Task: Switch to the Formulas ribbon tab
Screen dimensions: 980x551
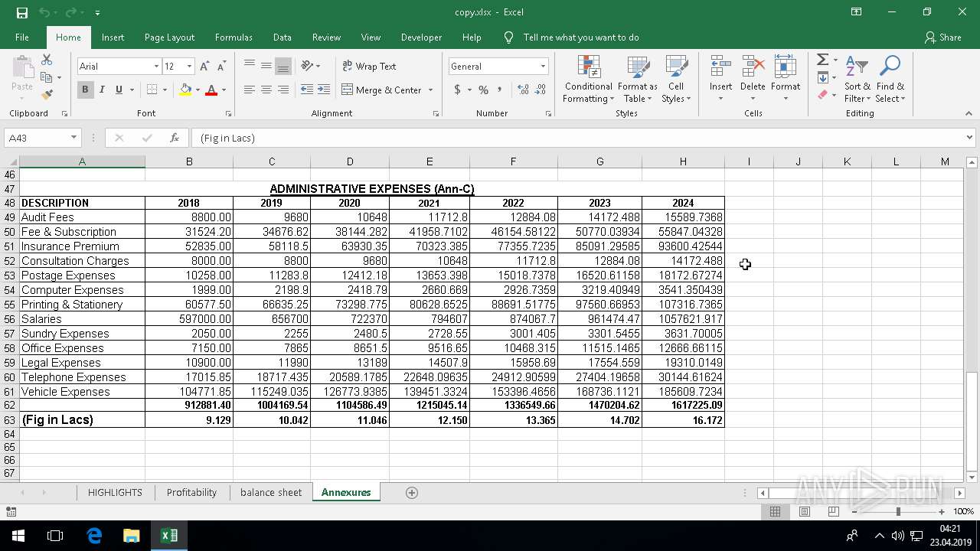Action: pos(234,37)
